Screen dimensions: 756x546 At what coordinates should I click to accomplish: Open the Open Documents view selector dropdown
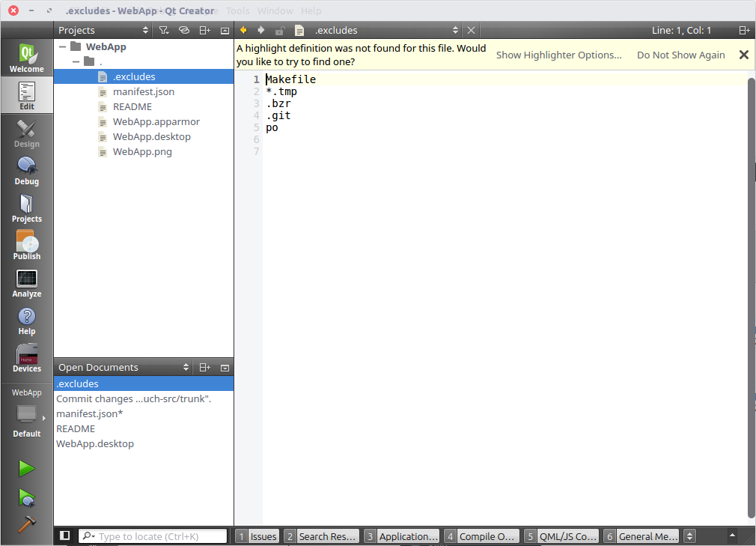point(124,368)
